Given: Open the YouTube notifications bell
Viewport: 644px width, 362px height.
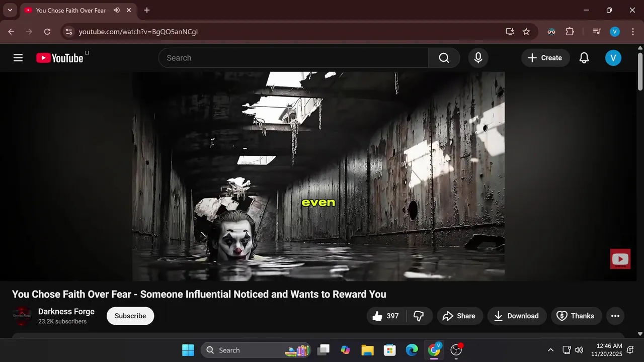Looking at the screenshot, I should coord(584,58).
